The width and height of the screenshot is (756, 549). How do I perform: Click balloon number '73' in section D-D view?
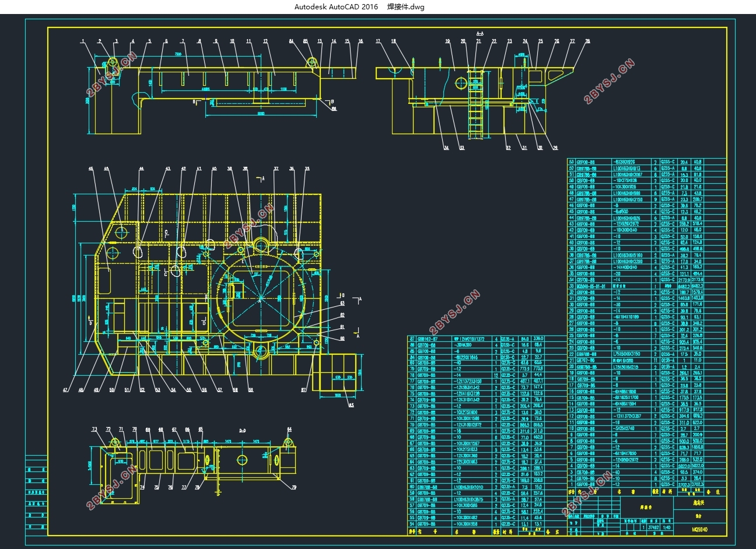coord(94,429)
